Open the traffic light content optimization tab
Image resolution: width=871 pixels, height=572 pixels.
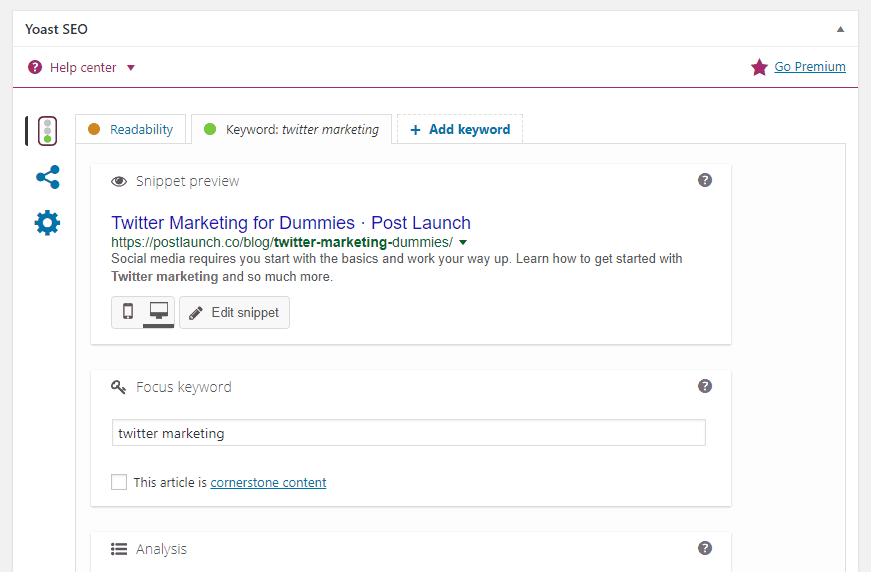point(47,131)
